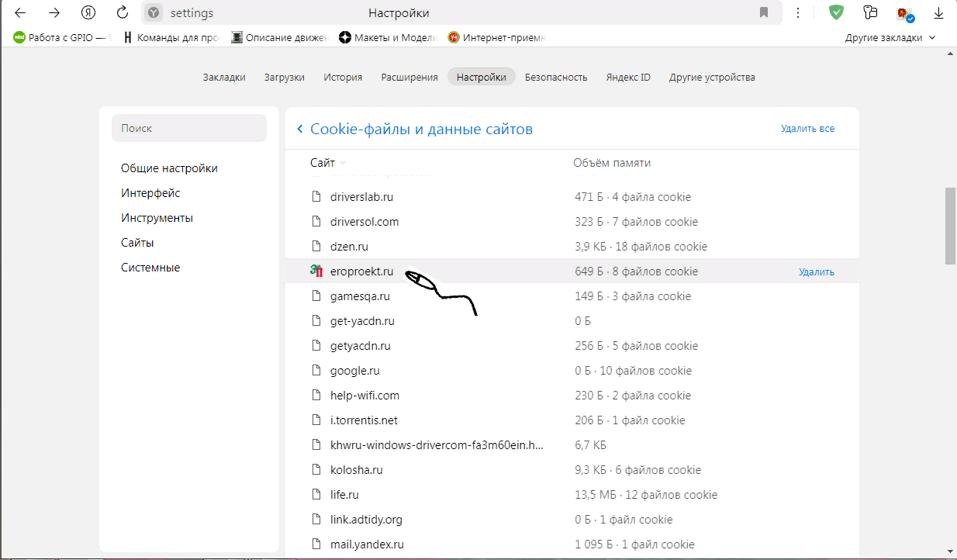Image resolution: width=957 pixels, height=560 pixels.
Task: Go to the Безопасность tab
Action: pos(556,77)
